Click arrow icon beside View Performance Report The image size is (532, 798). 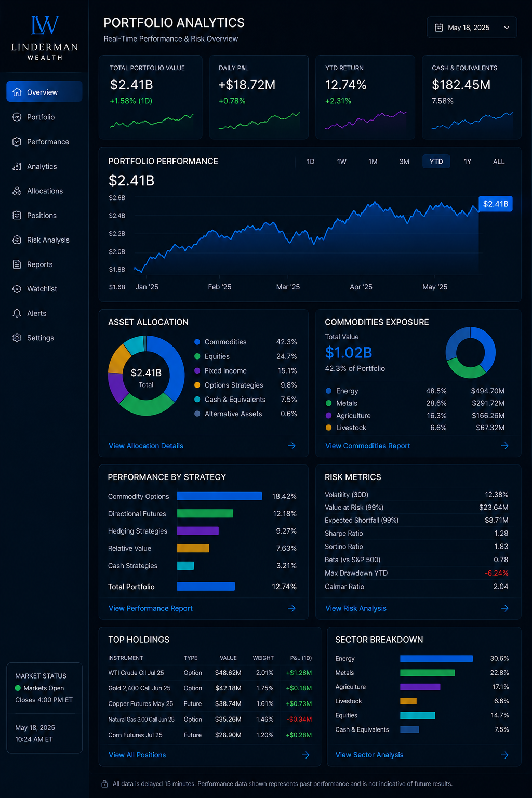292,608
